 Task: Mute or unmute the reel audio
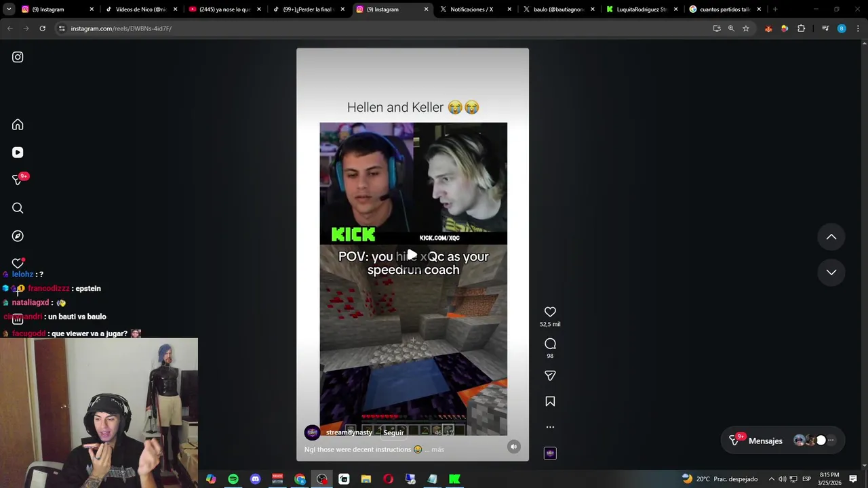click(514, 447)
